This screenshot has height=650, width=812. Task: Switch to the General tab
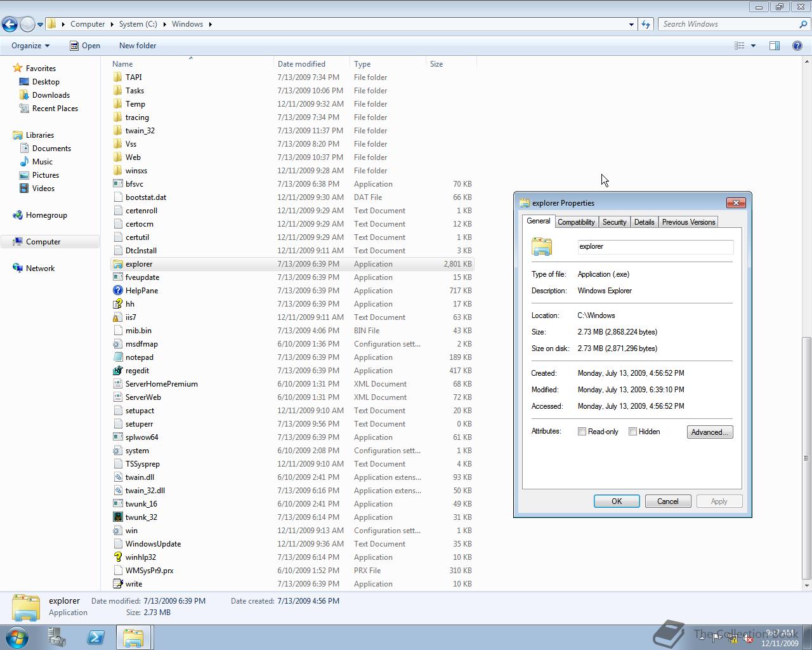click(x=538, y=221)
